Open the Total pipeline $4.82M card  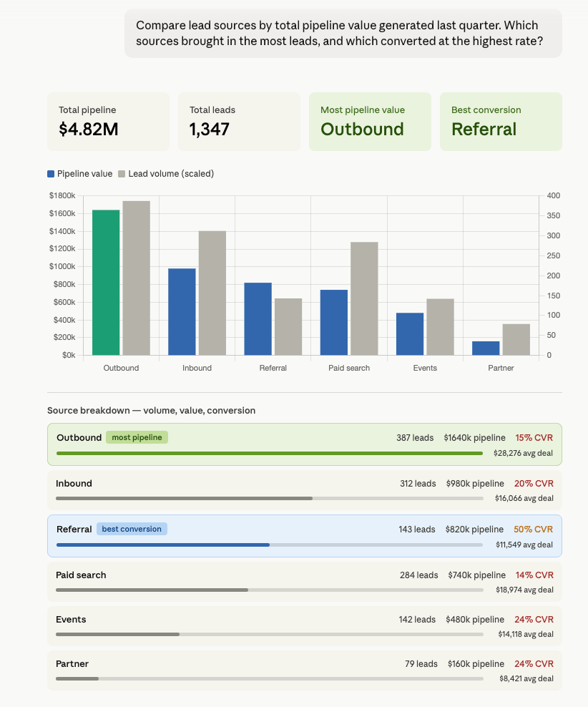click(x=108, y=122)
